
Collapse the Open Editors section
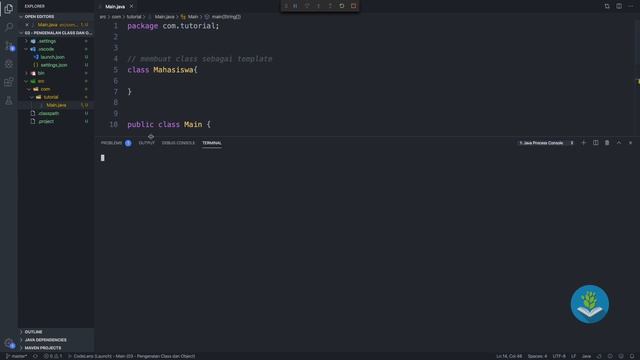click(56, 17)
